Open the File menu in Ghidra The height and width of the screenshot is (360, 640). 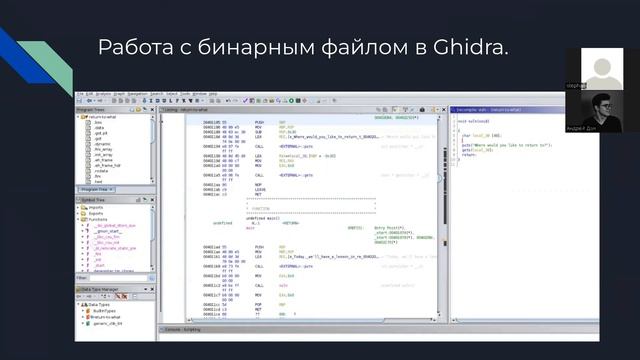coord(80,94)
